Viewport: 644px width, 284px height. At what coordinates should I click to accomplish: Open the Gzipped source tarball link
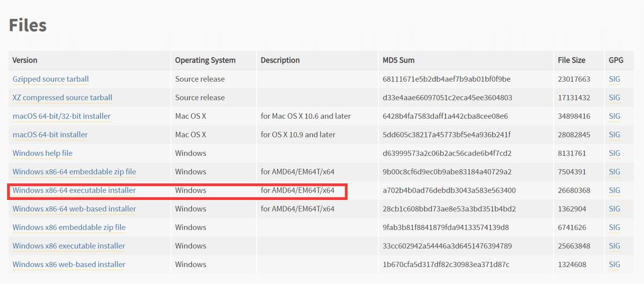click(51, 79)
